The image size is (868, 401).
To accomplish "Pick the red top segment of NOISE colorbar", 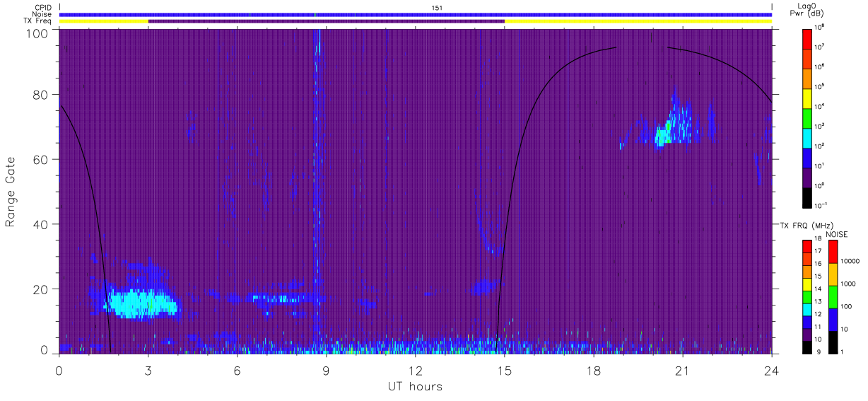I will pos(833,251).
